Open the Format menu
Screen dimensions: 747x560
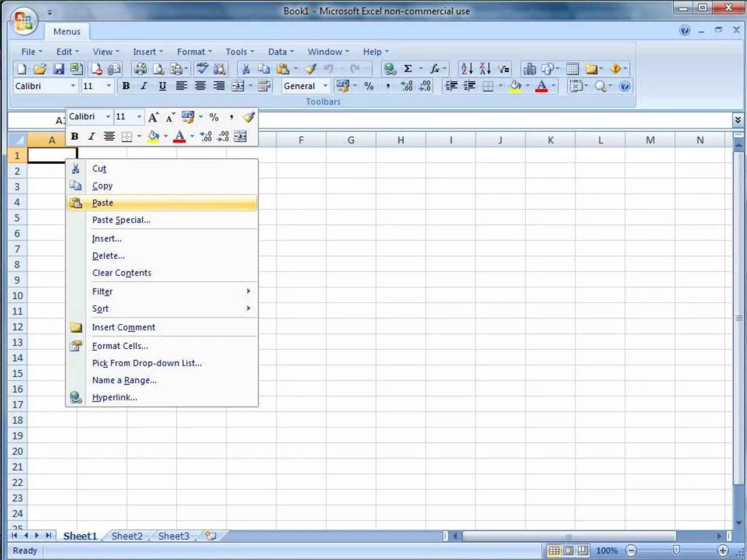pos(194,52)
